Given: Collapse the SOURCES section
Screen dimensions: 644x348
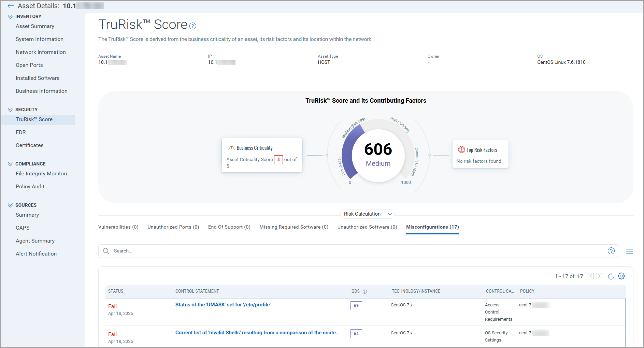Looking at the screenshot, I should point(10,205).
